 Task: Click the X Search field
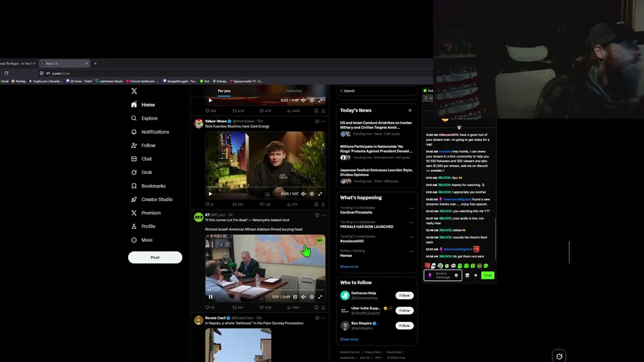point(376,91)
